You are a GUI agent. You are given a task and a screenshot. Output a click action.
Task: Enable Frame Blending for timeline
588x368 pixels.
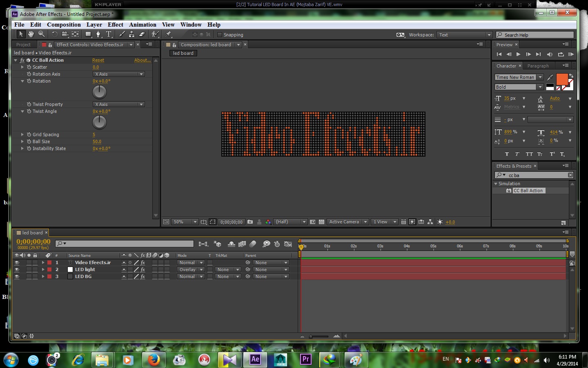[x=242, y=244]
